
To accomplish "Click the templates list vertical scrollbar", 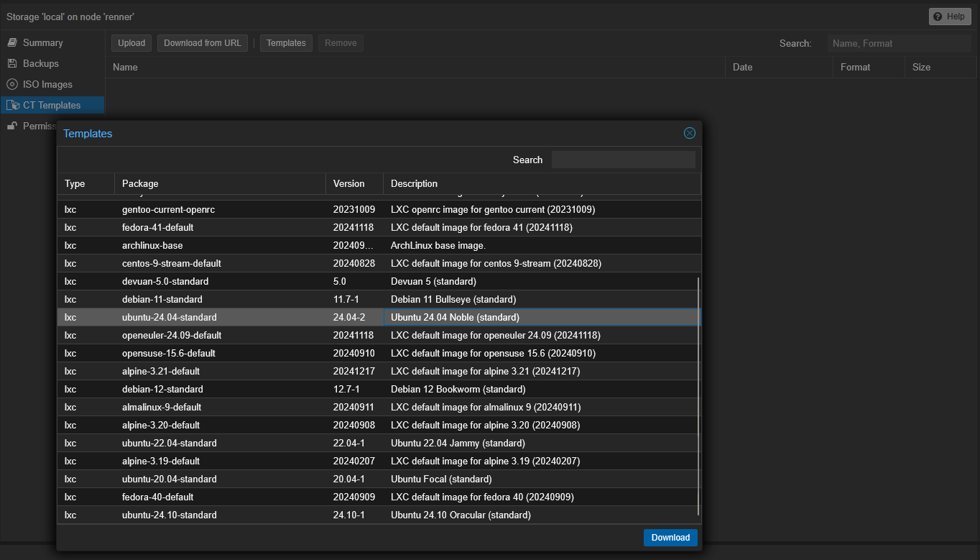I will [698, 395].
